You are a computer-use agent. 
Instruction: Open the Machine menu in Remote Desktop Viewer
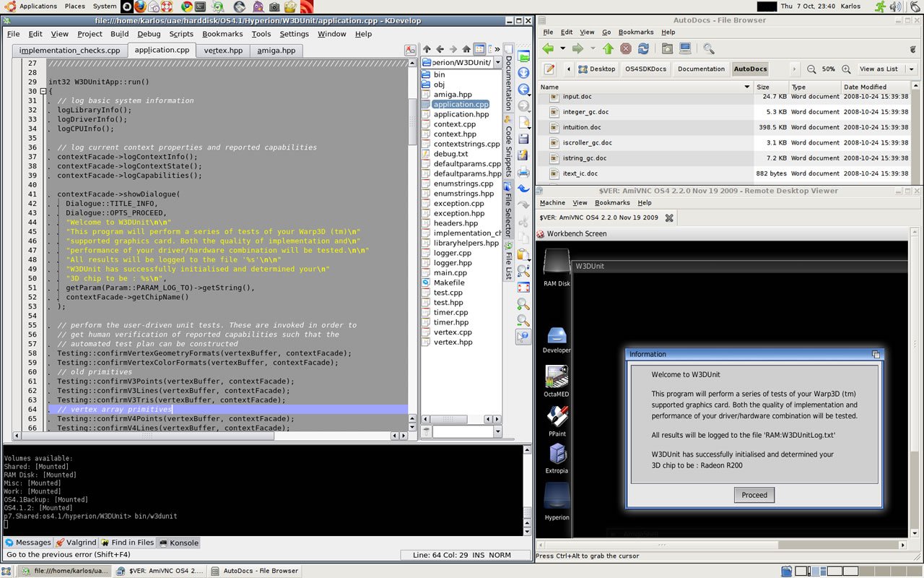(x=552, y=202)
